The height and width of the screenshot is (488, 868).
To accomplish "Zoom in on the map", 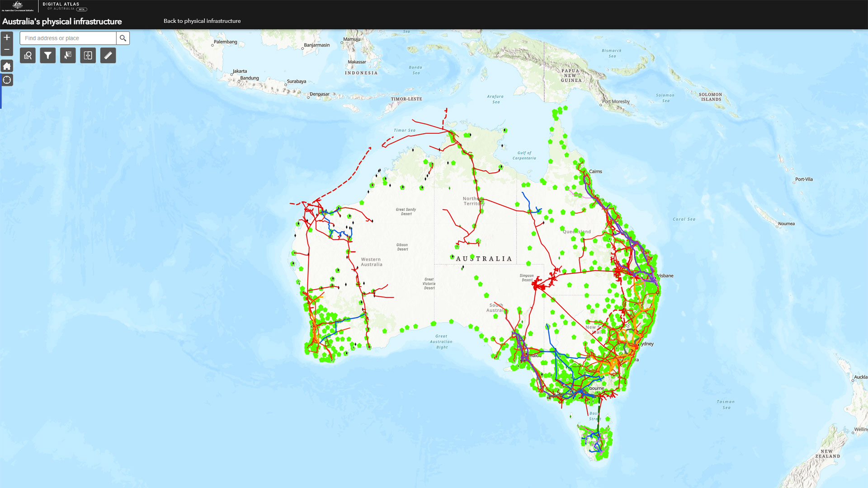I will click(7, 37).
